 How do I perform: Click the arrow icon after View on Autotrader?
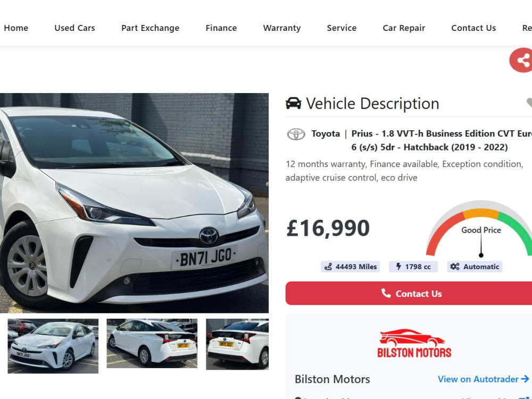pos(525,379)
